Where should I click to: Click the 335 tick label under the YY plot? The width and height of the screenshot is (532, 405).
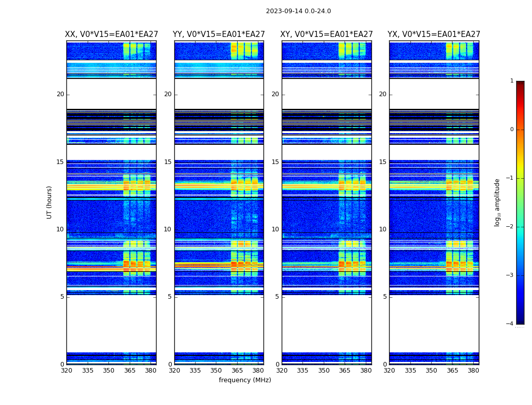[x=195, y=371]
